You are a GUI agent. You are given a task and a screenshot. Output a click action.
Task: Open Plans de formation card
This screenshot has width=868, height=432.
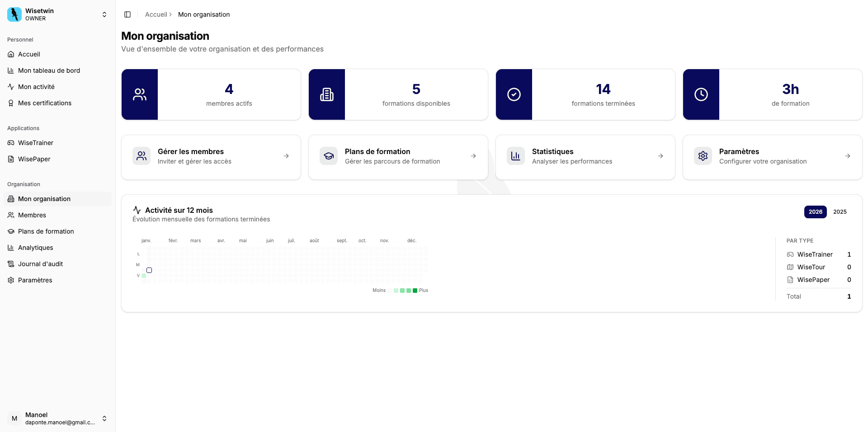click(398, 157)
